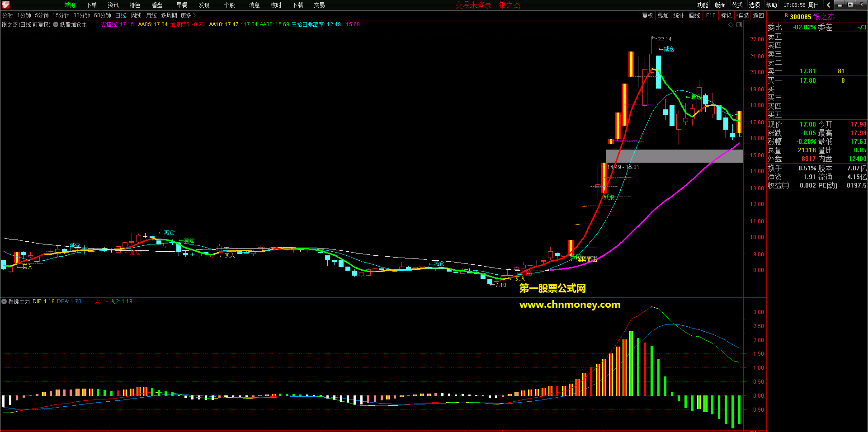Switch to 60分钟 period

click(103, 15)
